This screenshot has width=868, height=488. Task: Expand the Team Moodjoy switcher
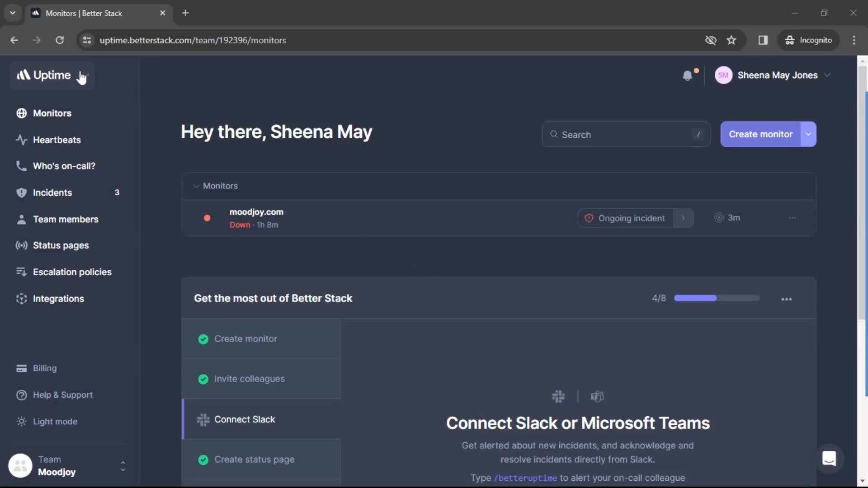[x=123, y=465]
